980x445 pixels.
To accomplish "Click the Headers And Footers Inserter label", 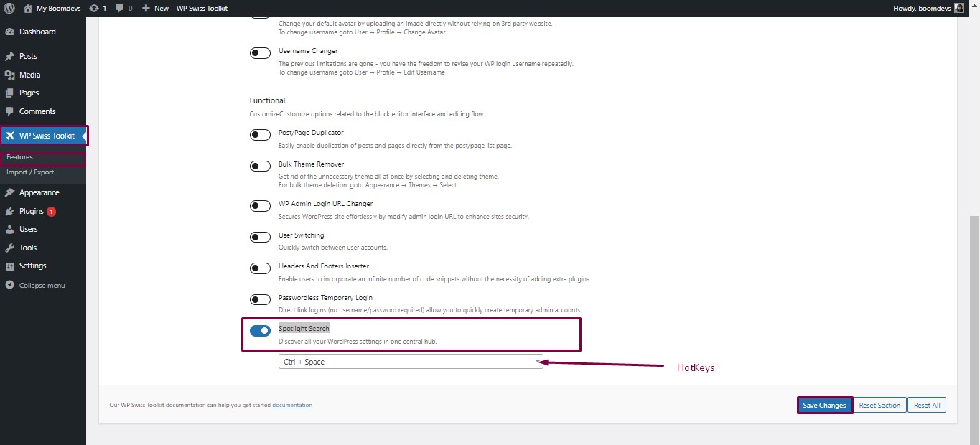I will 324,266.
